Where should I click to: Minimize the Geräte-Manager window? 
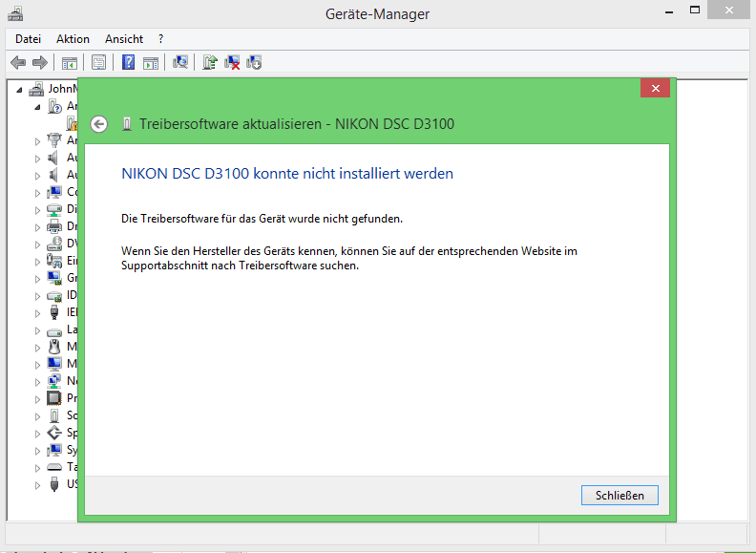669,11
